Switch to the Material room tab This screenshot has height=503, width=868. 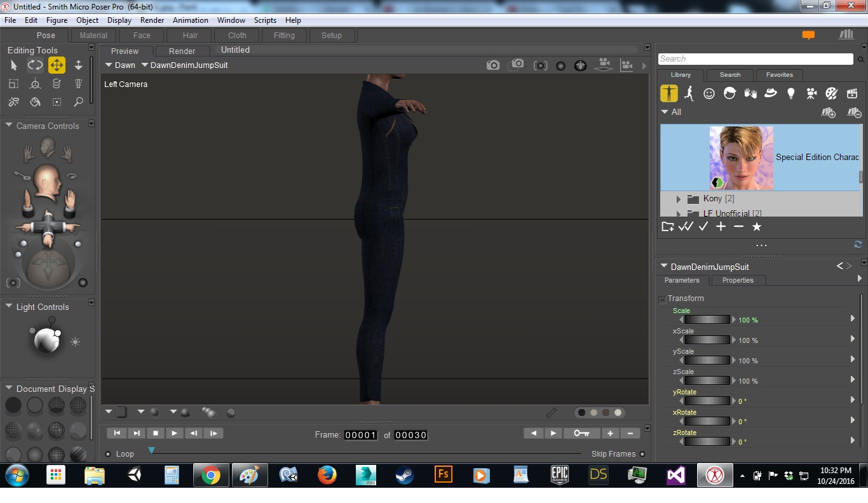93,36
